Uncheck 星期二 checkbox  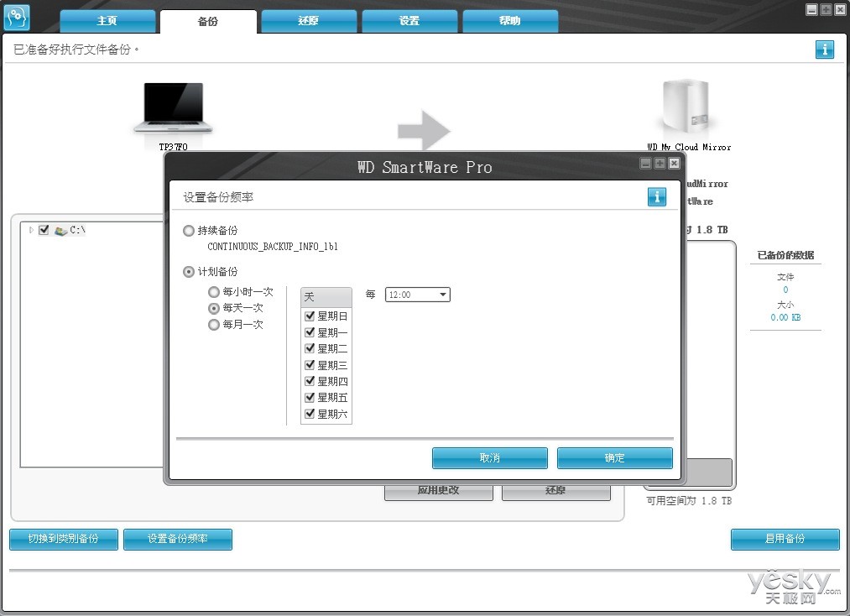pyautogui.click(x=310, y=348)
